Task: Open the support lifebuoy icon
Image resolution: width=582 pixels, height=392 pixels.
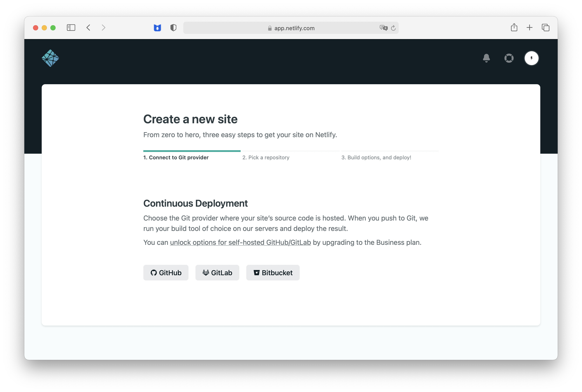Action: 509,58
